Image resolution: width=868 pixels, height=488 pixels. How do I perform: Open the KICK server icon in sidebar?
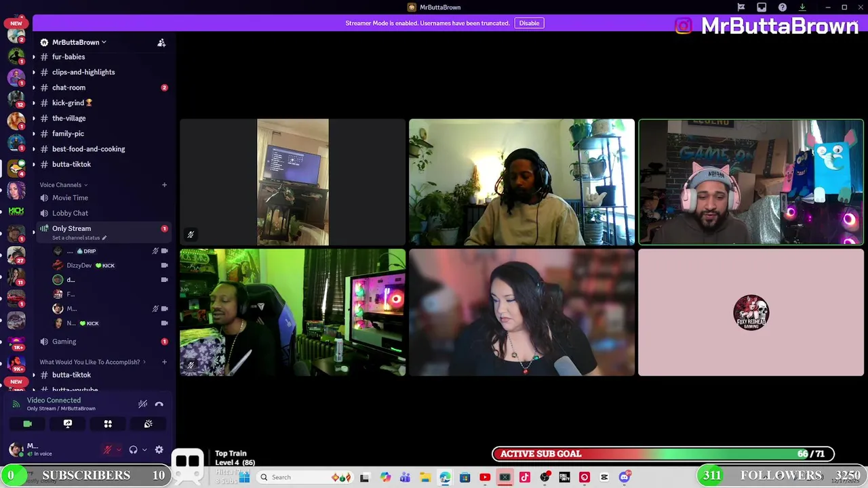point(16,211)
